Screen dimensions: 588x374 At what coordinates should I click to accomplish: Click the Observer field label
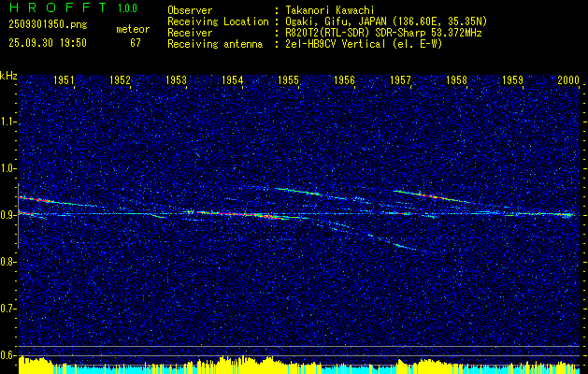coord(190,10)
